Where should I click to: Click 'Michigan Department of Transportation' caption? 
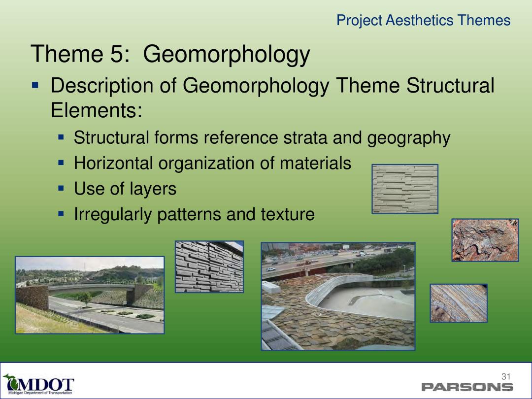pyautogui.click(x=40, y=393)
